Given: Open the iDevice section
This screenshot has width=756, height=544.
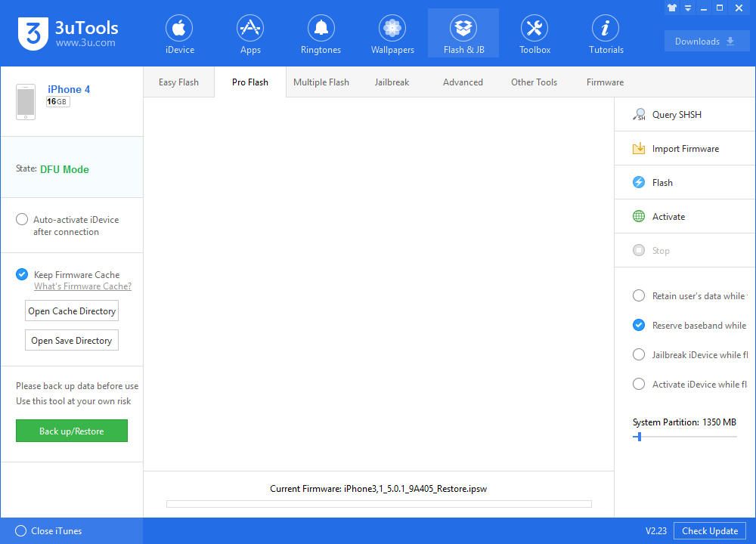Looking at the screenshot, I should 179,34.
